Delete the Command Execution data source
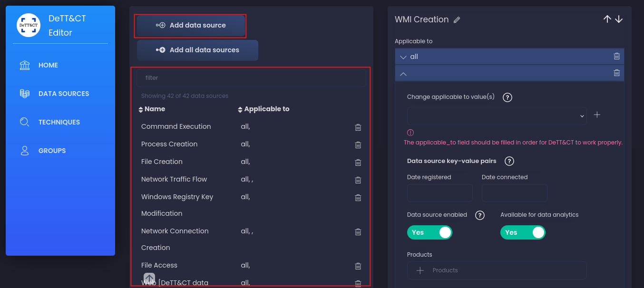644x288 pixels. click(358, 127)
